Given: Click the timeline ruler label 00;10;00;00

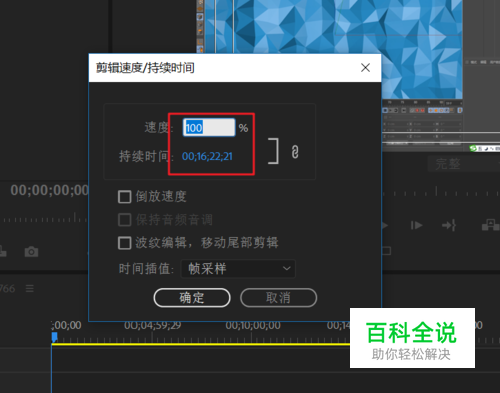Looking at the screenshot, I should 253,325.
